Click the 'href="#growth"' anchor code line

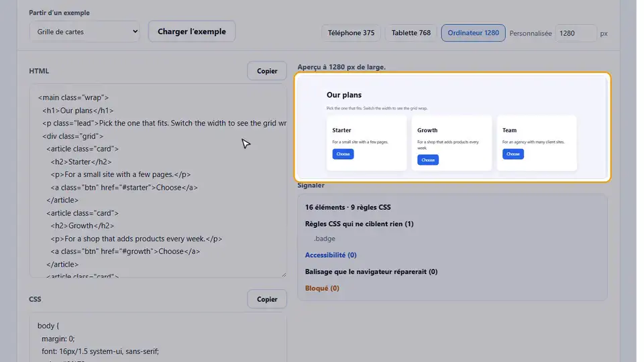[x=125, y=251]
